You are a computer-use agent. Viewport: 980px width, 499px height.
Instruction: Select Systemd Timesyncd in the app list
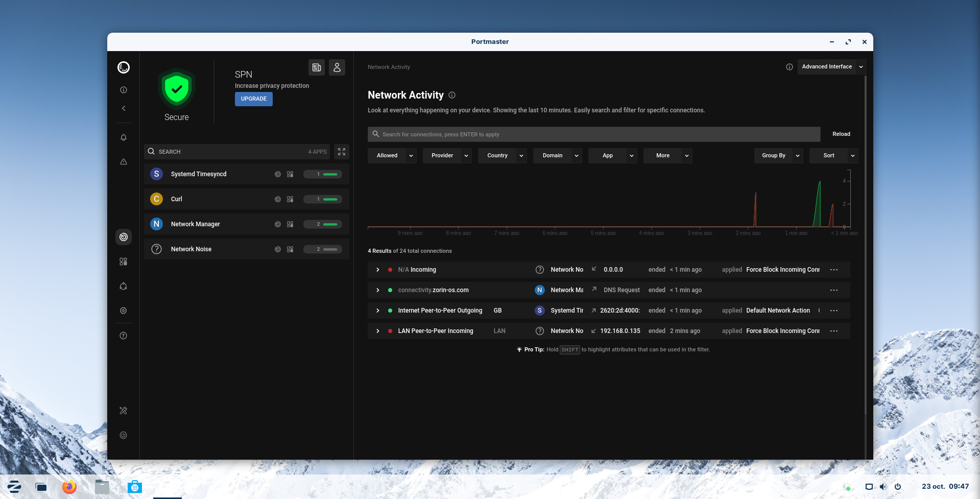(x=199, y=174)
